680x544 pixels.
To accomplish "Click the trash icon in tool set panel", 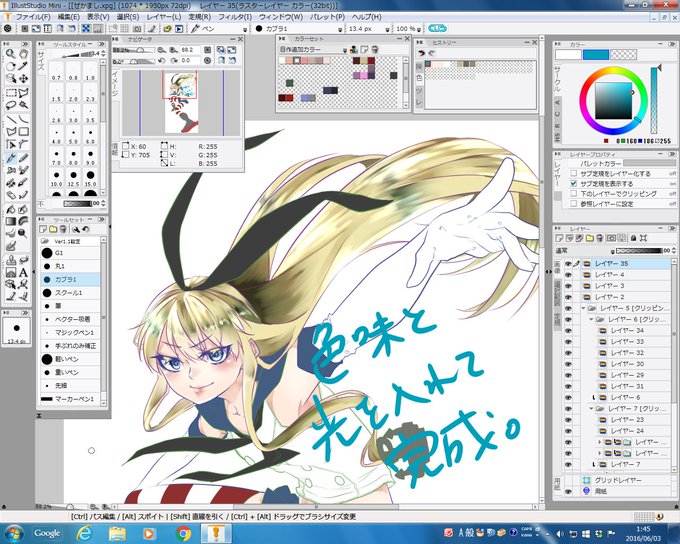I will click(63, 229).
